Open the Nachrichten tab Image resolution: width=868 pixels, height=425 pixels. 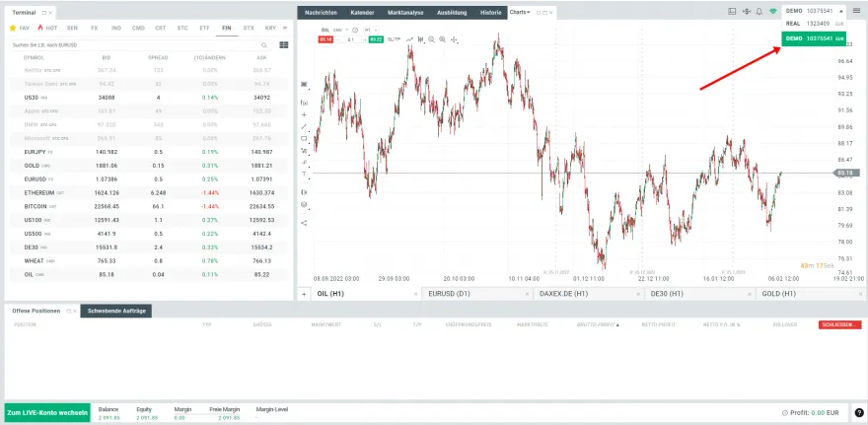(x=322, y=12)
